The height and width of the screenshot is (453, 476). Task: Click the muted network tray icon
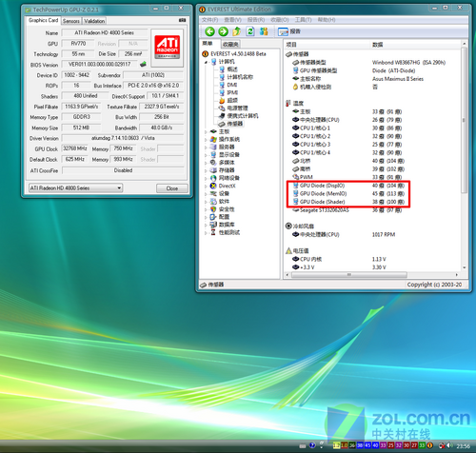point(442,445)
